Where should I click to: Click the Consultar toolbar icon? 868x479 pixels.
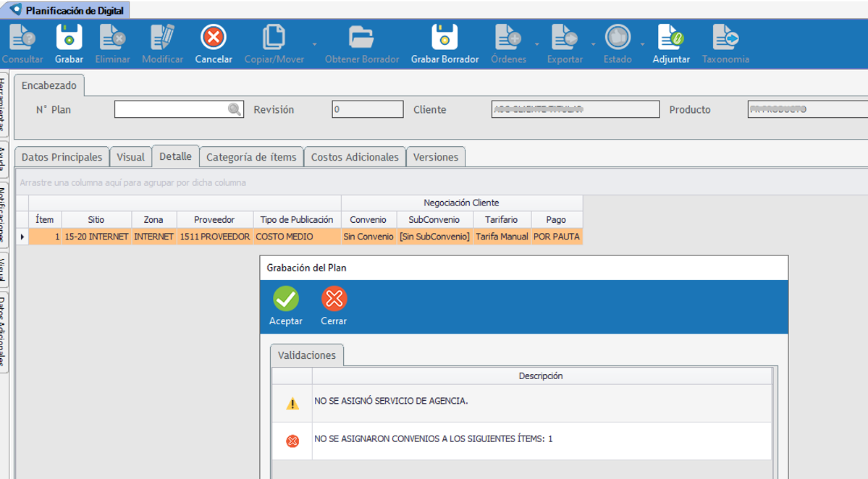(x=22, y=38)
